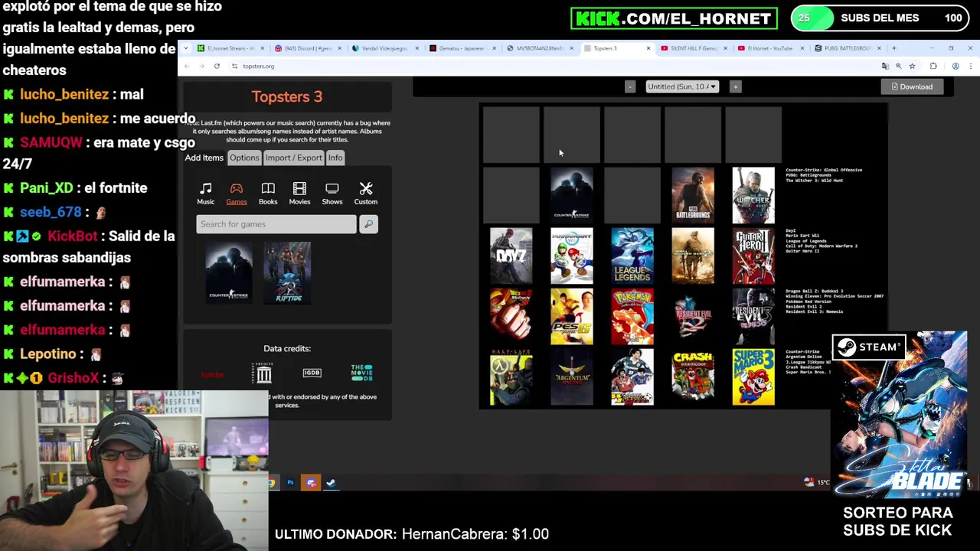Click The Witcher 3 cover in chart
Image resolution: width=980 pixels, height=551 pixels.
point(753,195)
